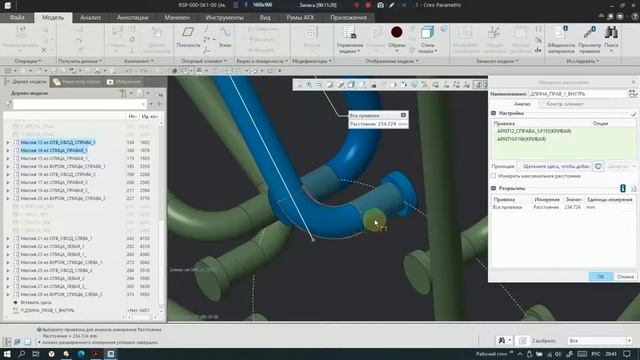
Task: Click the refit icon at graphics toolbar start
Action: [x=299, y=84]
